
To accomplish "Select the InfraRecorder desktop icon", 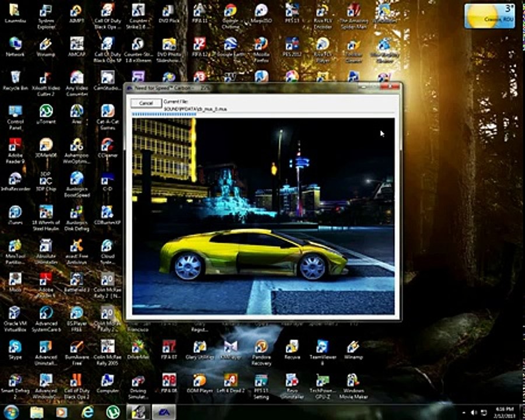I will pyautogui.click(x=15, y=182).
